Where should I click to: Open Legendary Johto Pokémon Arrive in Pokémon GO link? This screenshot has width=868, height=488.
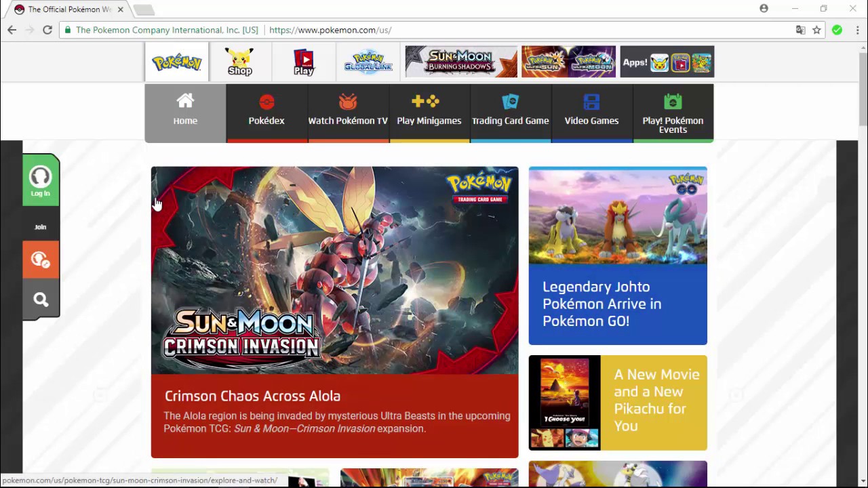(602, 304)
